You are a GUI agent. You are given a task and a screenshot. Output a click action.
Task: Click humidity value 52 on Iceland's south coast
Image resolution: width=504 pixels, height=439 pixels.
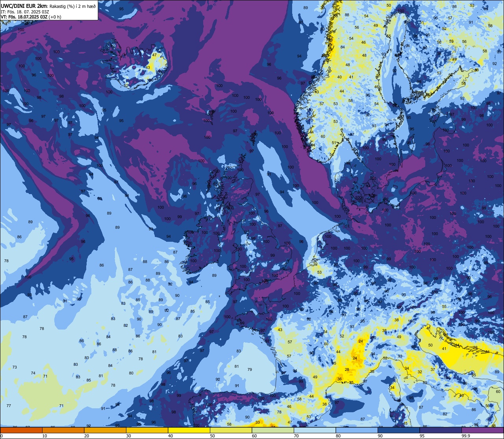coord(126,85)
